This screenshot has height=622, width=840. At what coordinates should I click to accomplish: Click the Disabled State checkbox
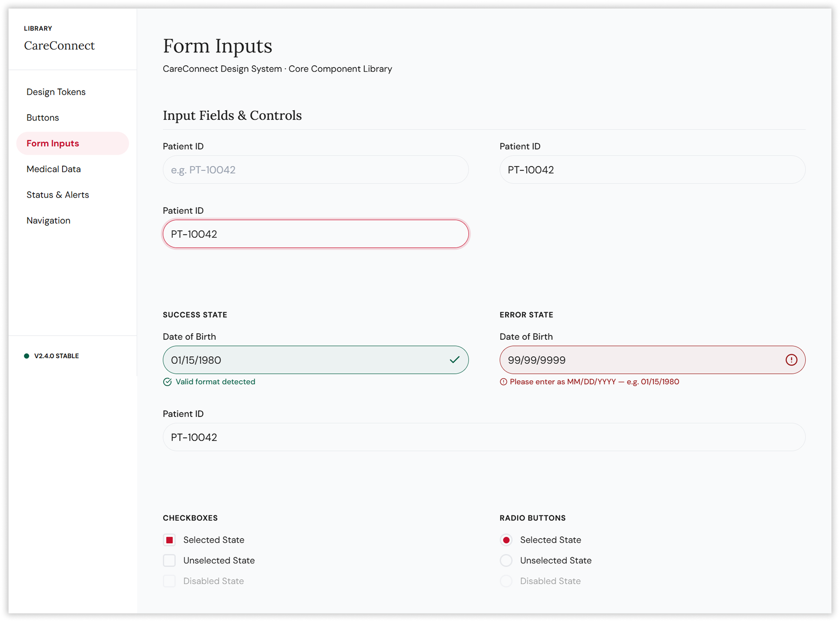coord(169,581)
